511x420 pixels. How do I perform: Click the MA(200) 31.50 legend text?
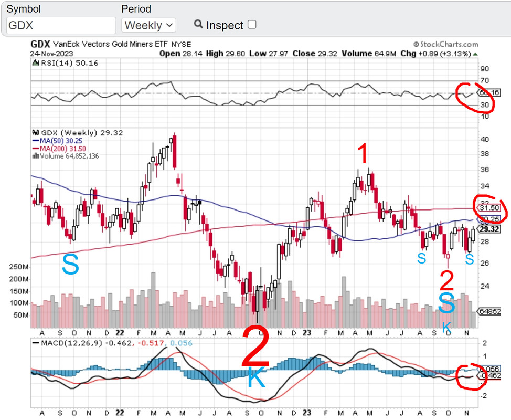[x=63, y=149]
